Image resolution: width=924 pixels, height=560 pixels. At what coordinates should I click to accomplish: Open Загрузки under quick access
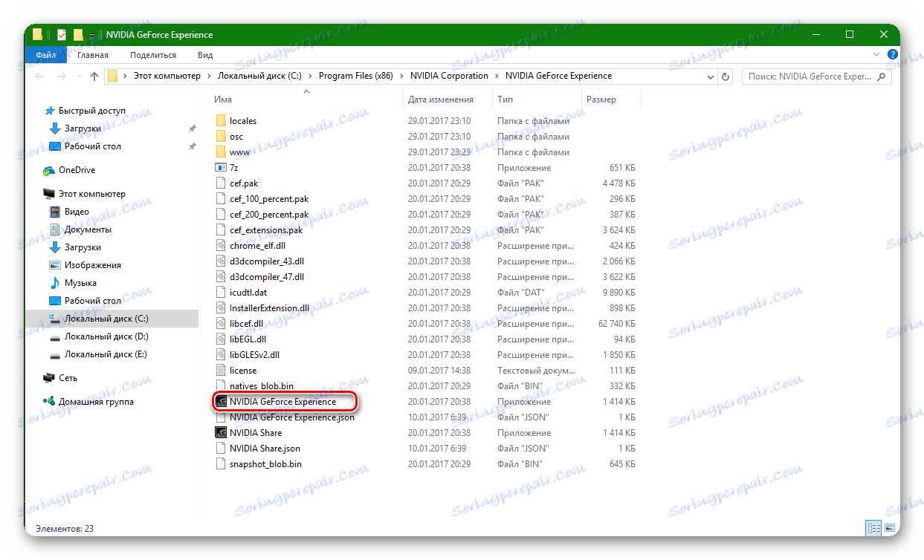click(83, 128)
